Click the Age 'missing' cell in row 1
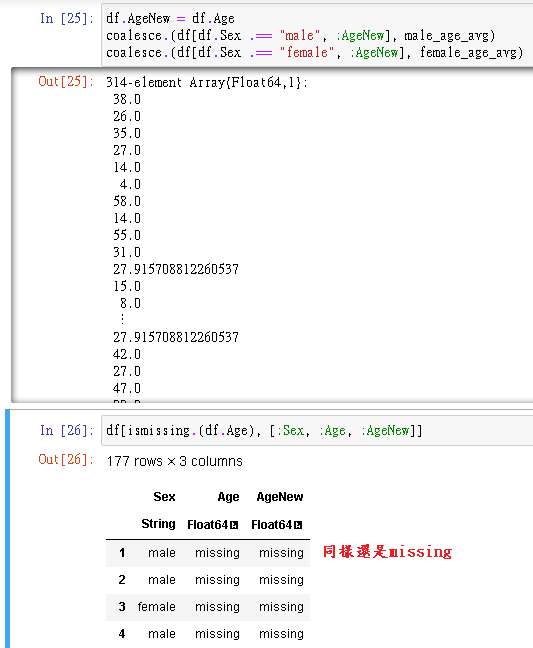This screenshot has height=648, width=533. [x=217, y=553]
